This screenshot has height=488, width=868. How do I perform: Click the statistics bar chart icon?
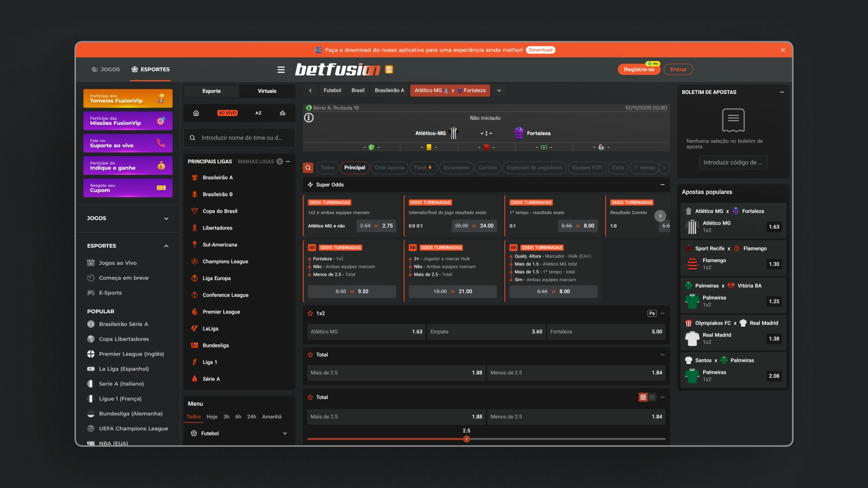(283, 113)
